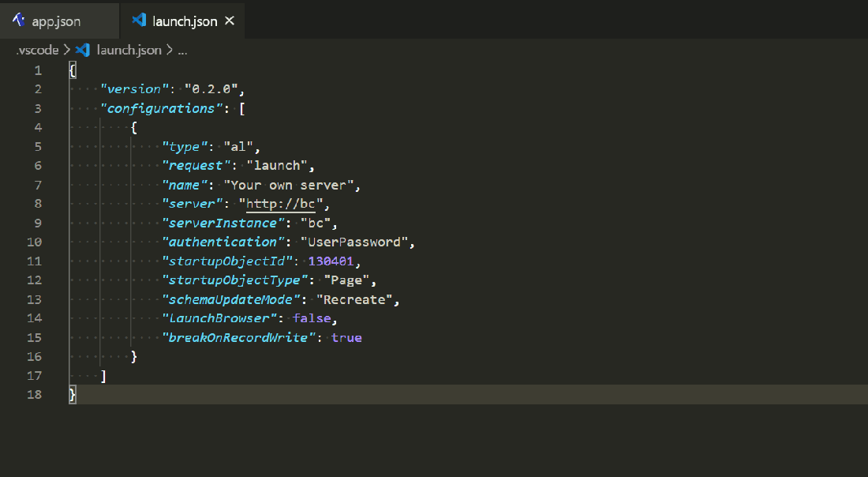Click the launch.json file icon in breadcrumb
Image resolution: width=868 pixels, height=477 pixels.
(83, 50)
